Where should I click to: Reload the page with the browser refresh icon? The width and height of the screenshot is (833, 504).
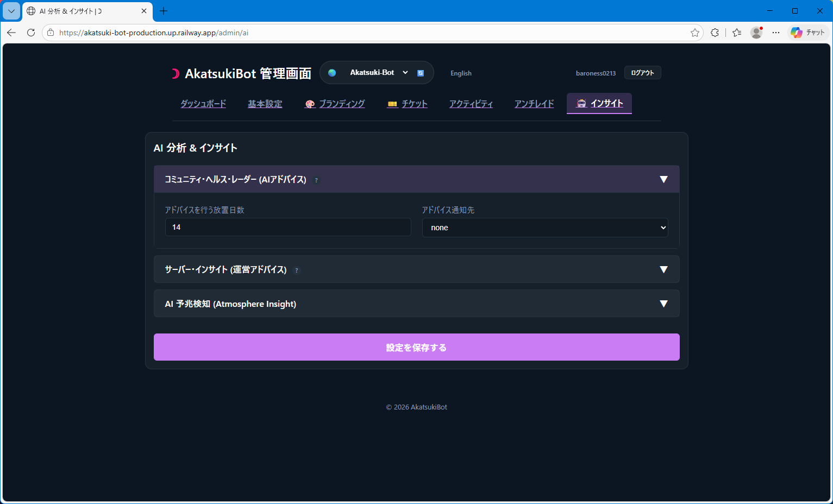31,33
